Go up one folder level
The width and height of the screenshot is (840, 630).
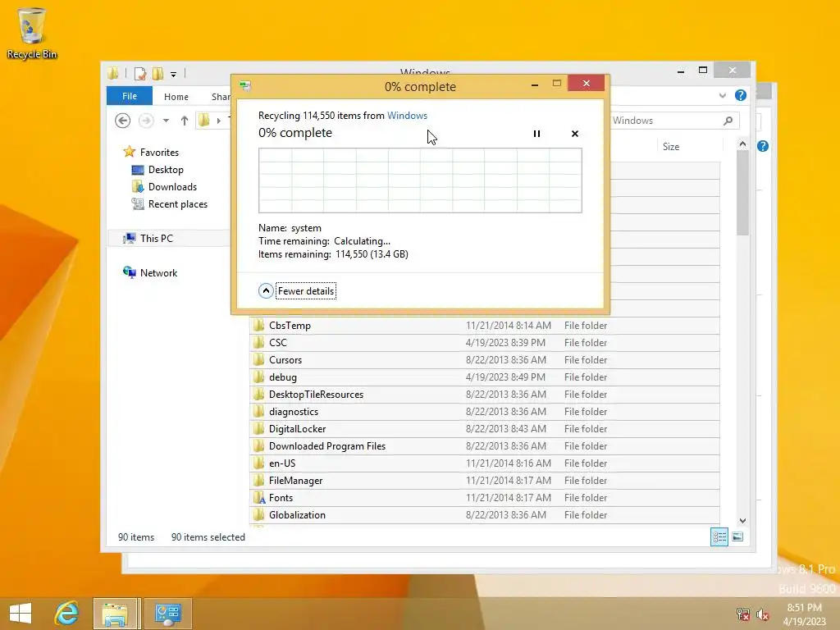pos(185,121)
